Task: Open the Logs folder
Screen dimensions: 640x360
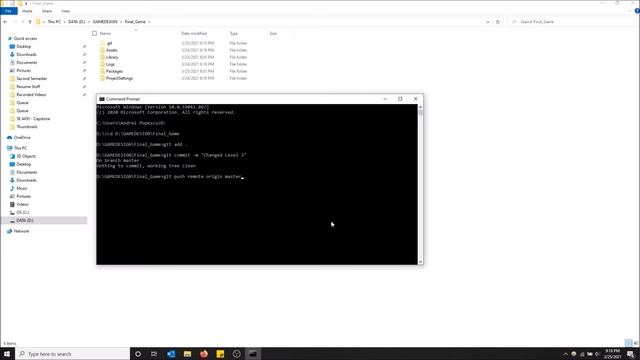Action: pos(110,64)
